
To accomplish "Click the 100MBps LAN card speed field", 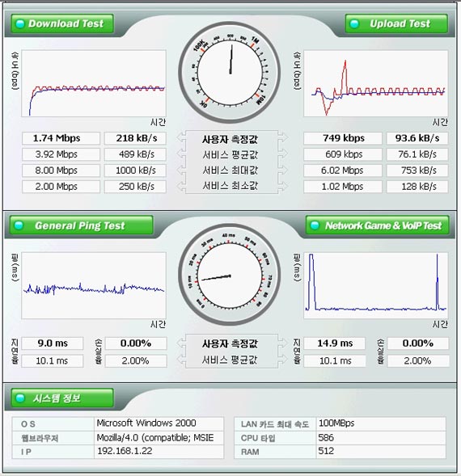I will 381,423.
